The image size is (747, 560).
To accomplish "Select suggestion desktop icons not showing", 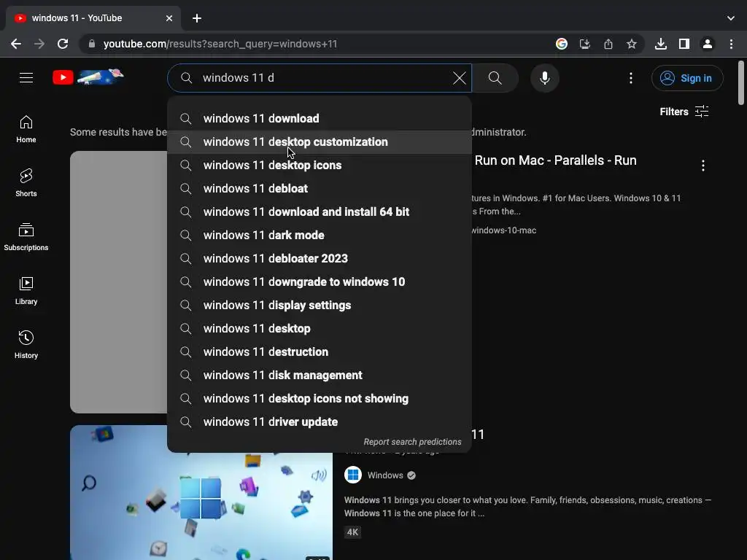I will tap(320, 399).
